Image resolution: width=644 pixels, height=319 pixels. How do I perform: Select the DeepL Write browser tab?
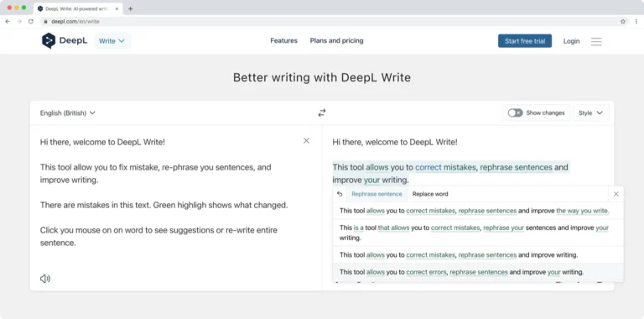[x=78, y=8]
